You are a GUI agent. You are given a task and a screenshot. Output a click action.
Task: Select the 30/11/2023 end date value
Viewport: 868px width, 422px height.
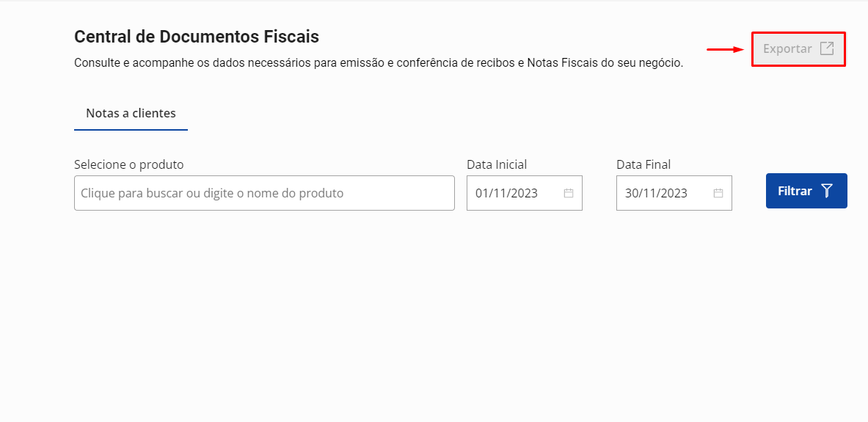(x=656, y=193)
